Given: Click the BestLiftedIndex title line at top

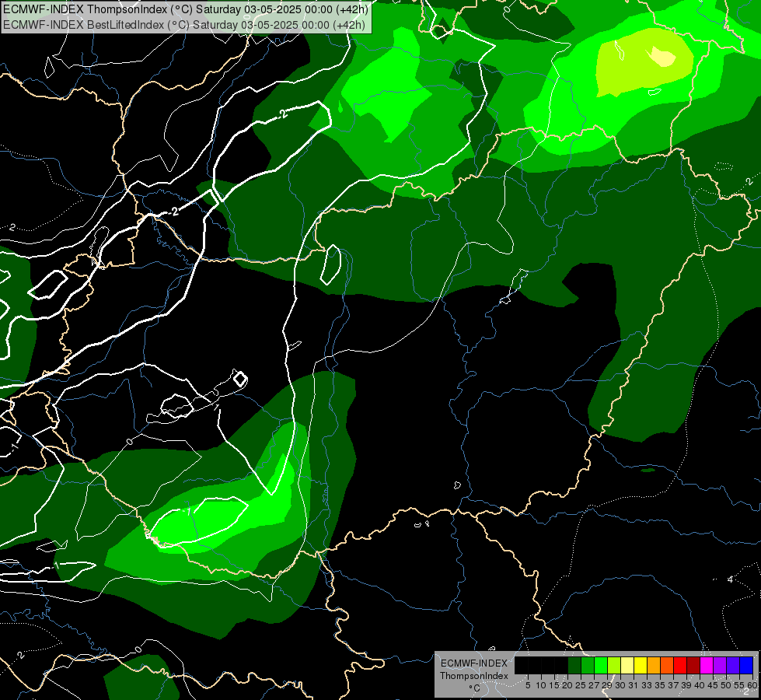Looking at the screenshot, I should pos(184,25).
